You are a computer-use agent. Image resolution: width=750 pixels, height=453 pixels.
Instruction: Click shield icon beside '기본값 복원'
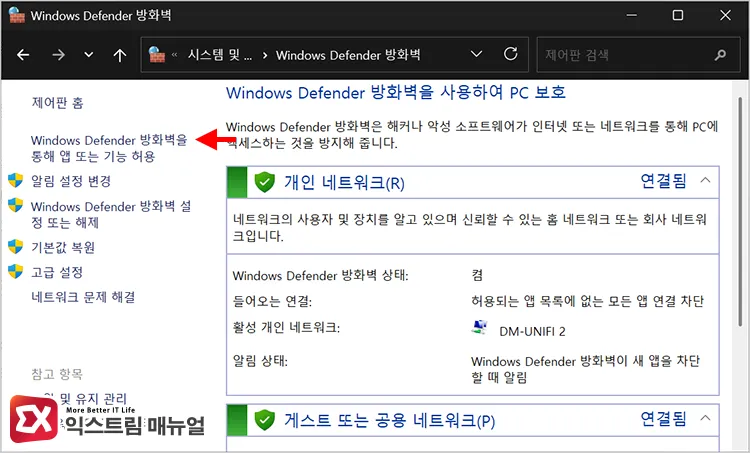point(15,247)
